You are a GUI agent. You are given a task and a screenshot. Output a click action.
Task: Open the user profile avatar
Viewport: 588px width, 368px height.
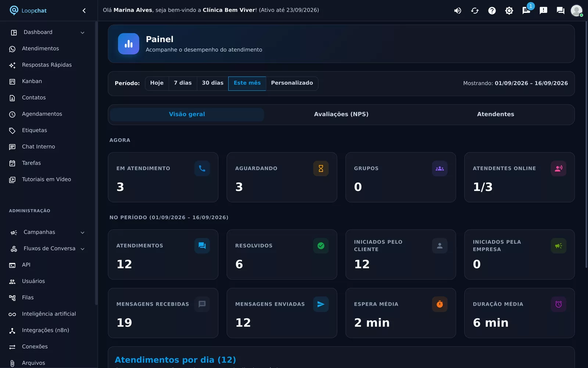pos(577,11)
